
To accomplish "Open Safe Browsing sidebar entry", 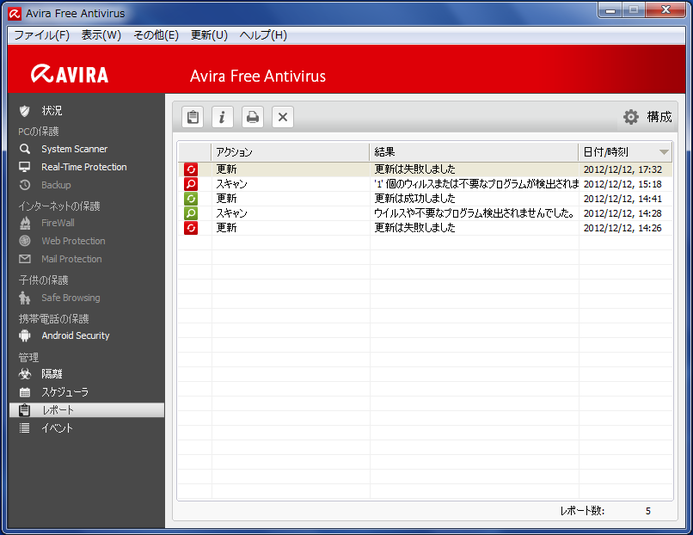I will 71,298.
